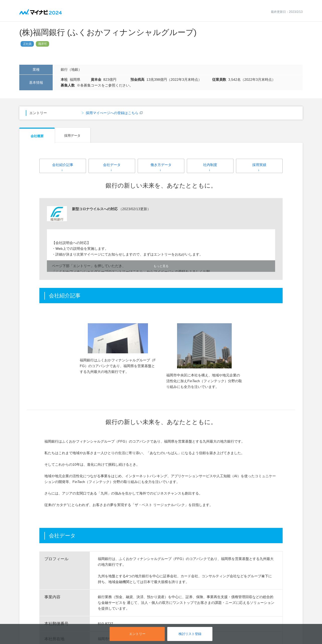Jump to 社内制度 section
Image resolution: width=322 pixels, height=644 pixels.
[210, 166]
